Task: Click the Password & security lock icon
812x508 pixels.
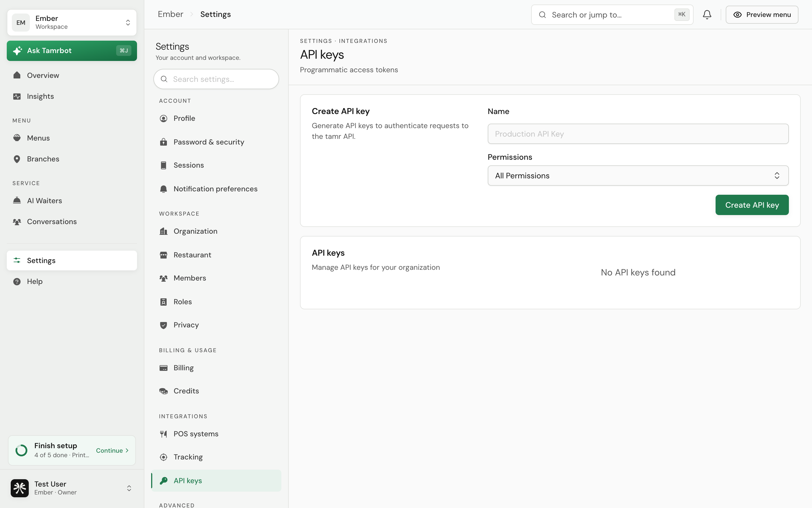Action: (164, 142)
